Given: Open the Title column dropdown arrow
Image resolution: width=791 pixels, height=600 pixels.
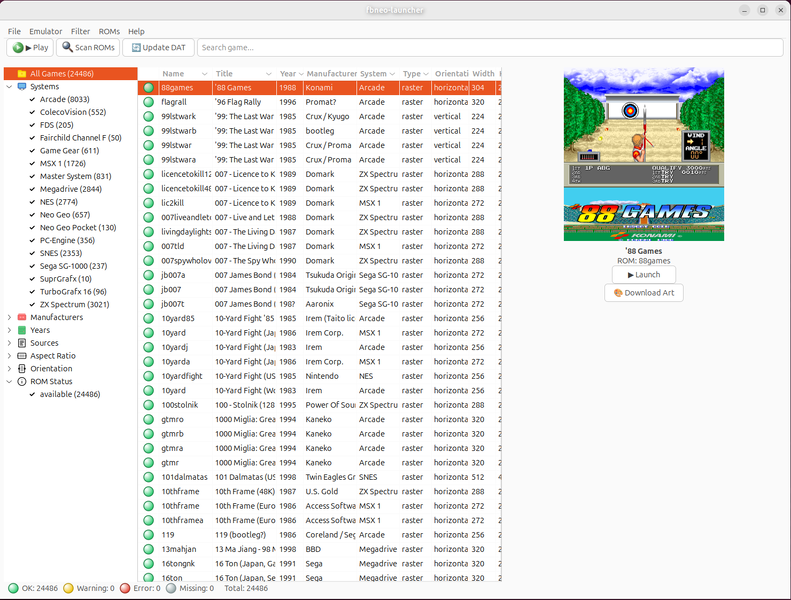Looking at the screenshot, I should pyautogui.click(x=269, y=74).
